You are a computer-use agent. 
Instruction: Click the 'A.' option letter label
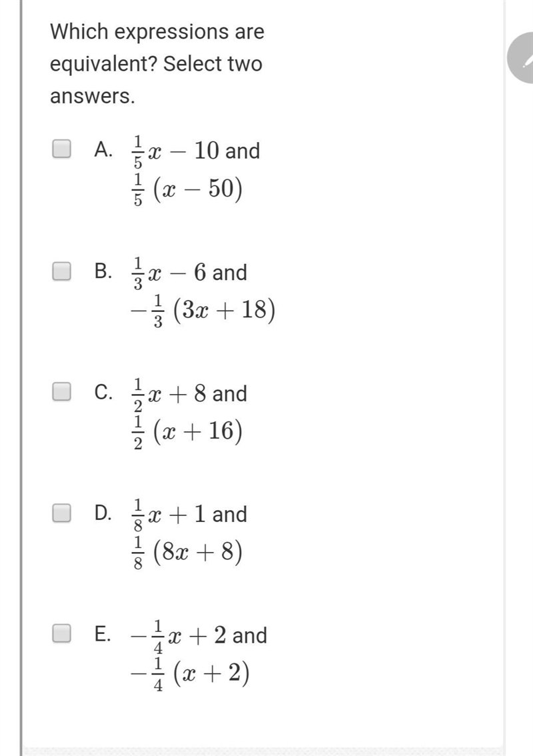pos(104,149)
